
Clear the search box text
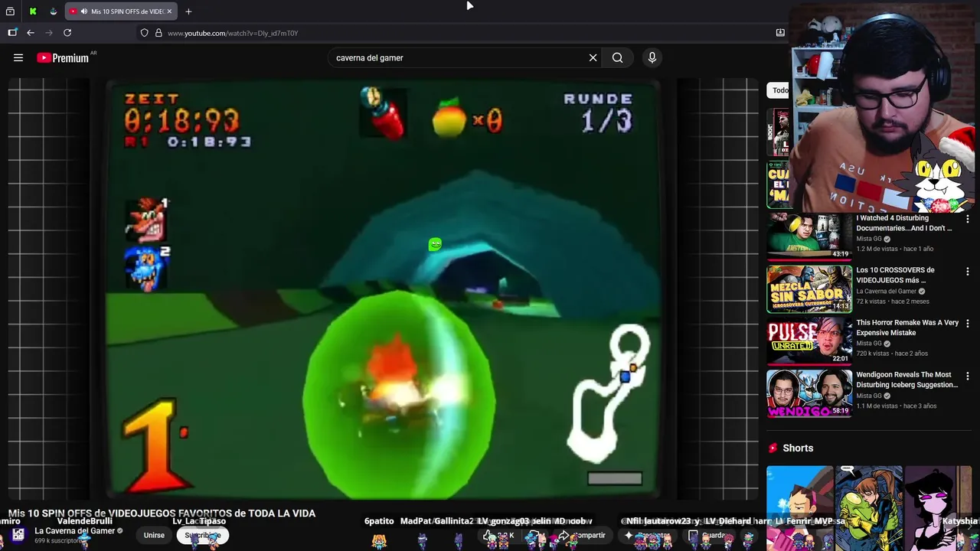(x=593, y=57)
